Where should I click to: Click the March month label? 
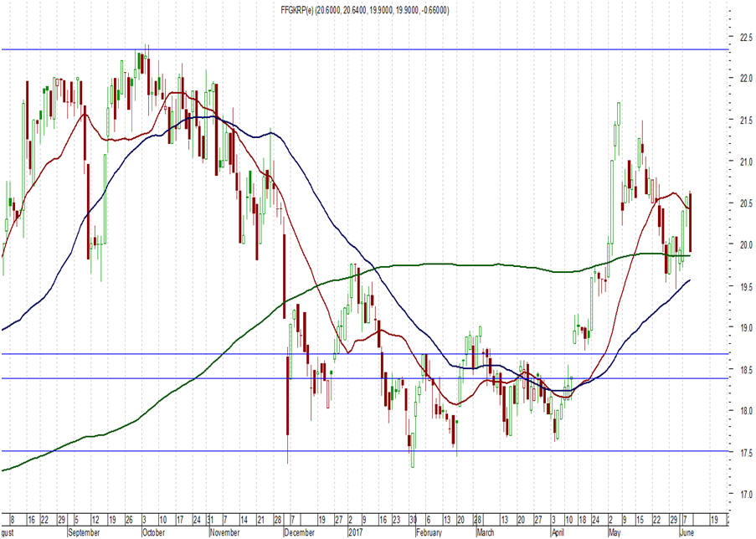coord(485,533)
